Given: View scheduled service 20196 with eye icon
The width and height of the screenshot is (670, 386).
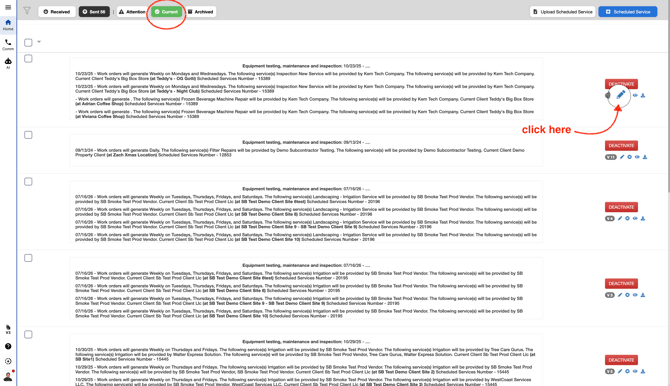Looking at the screenshot, I should (x=635, y=218).
